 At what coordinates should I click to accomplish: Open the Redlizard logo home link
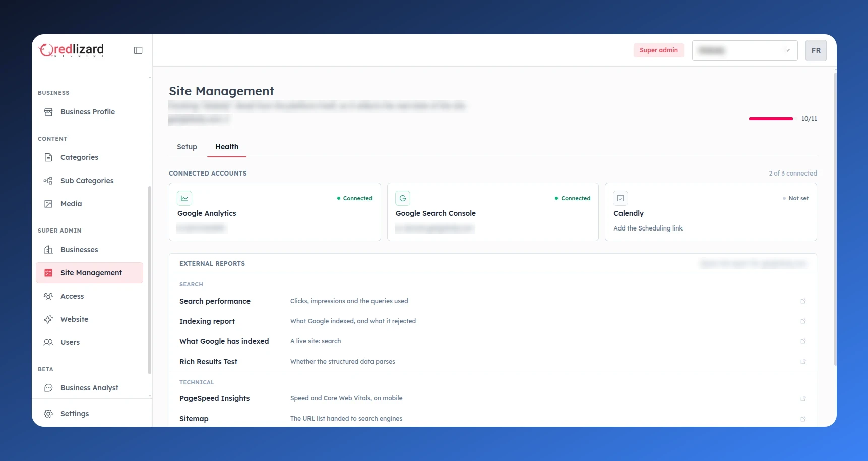tap(72, 50)
